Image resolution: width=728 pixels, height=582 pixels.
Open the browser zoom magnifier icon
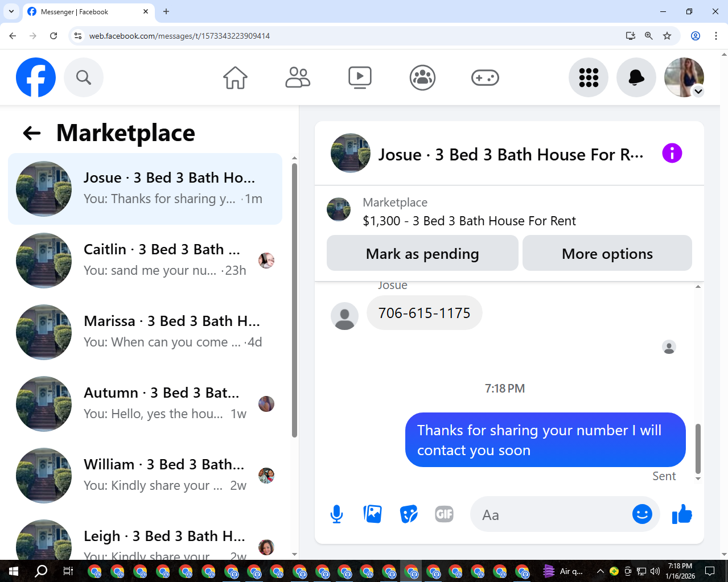pyautogui.click(x=649, y=36)
